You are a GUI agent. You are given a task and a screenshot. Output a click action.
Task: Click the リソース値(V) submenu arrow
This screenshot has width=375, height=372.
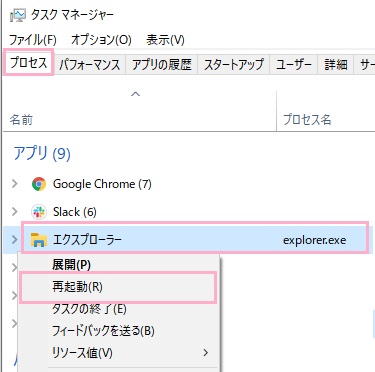click(x=206, y=353)
